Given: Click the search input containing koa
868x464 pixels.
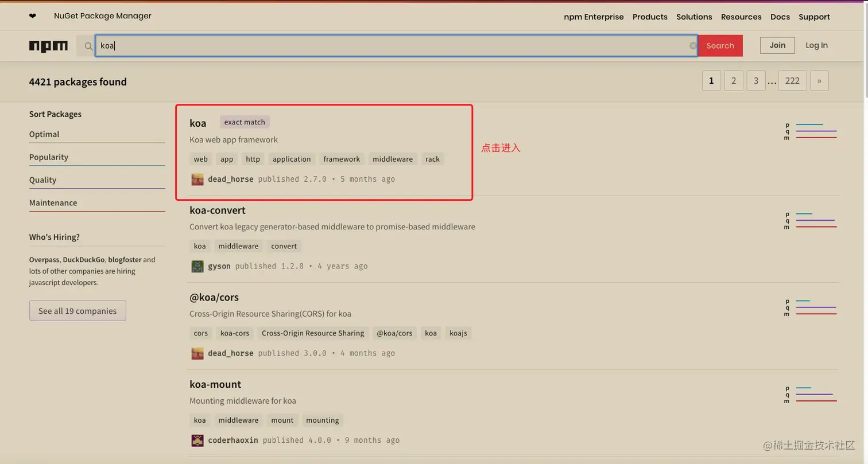Looking at the screenshot, I should pos(396,46).
